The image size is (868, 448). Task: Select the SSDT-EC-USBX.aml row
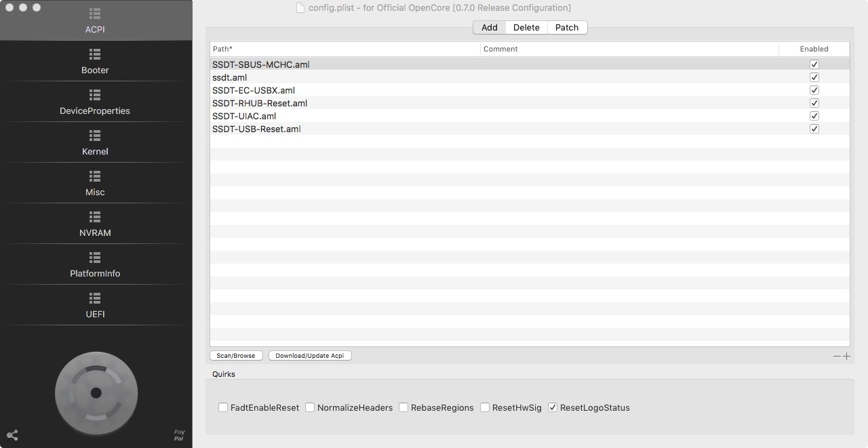coord(530,90)
